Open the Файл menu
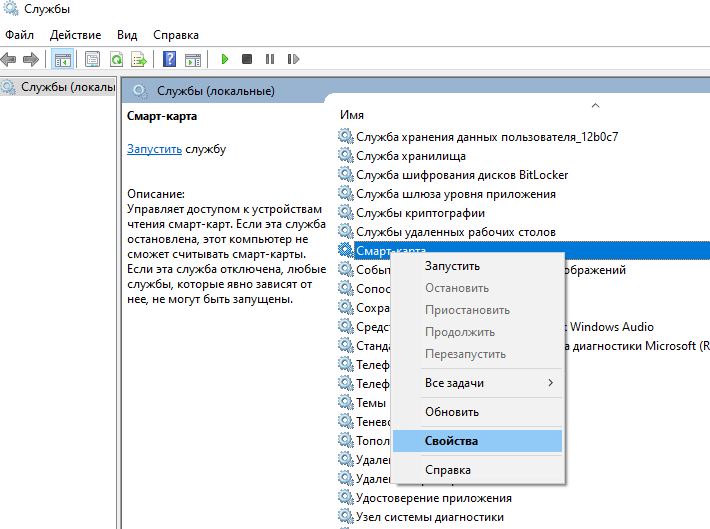Viewport: 710px width, 529px height. pyautogui.click(x=19, y=35)
